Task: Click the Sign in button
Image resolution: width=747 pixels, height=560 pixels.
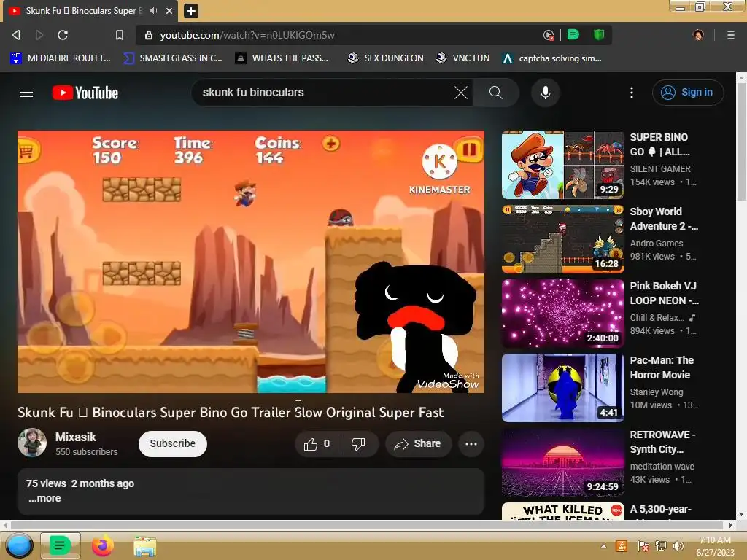Action: (688, 93)
